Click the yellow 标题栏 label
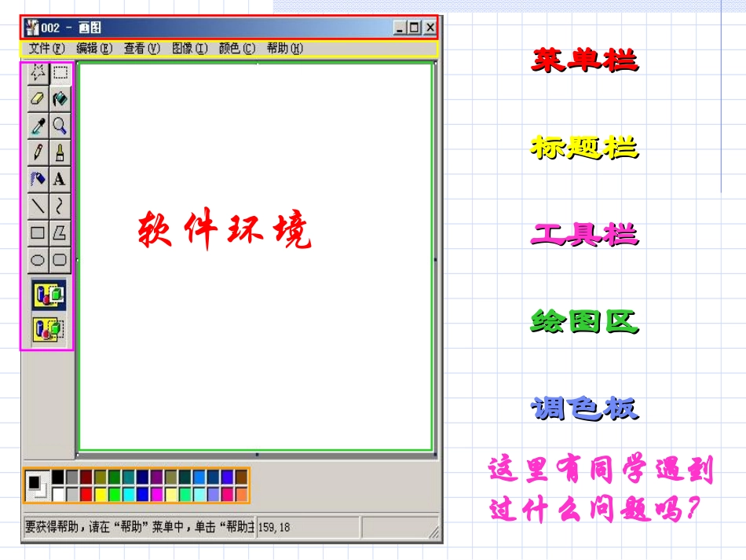This screenshot has height=560, width=746. [x=585, y=148]
